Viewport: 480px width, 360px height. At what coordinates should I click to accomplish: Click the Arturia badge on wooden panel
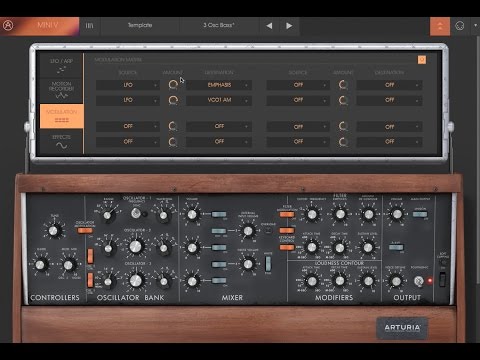point(402,328)
